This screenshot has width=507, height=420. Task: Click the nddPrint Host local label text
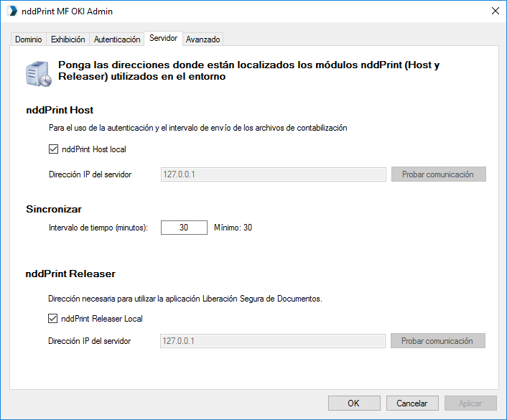tap(94, 149)
